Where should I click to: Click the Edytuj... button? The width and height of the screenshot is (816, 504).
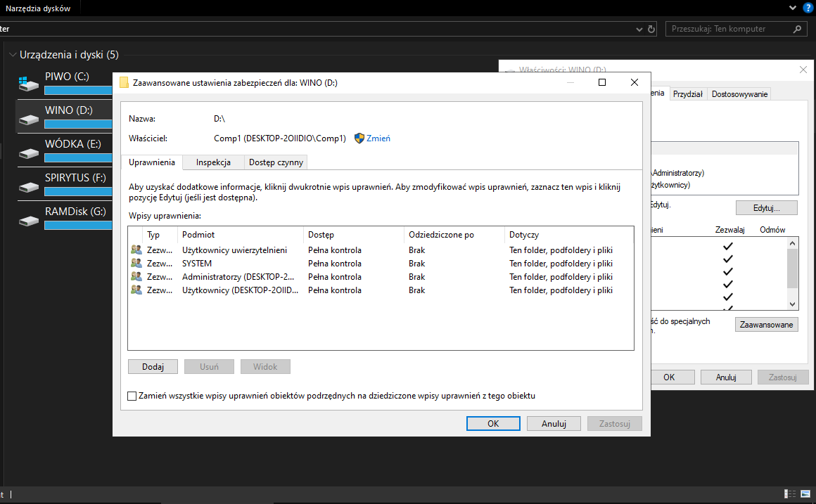[766, 208]
